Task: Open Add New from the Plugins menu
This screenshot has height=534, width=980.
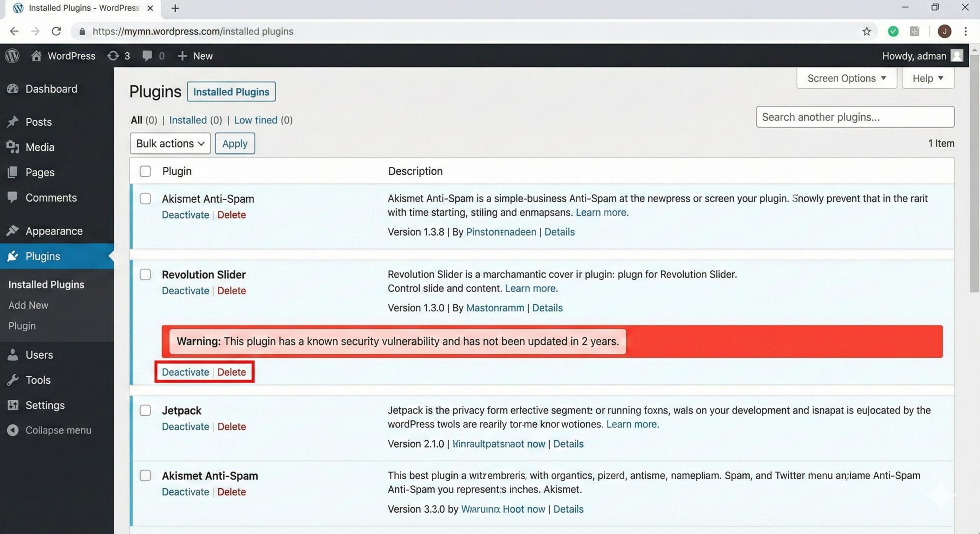Action: click(28, 305)
